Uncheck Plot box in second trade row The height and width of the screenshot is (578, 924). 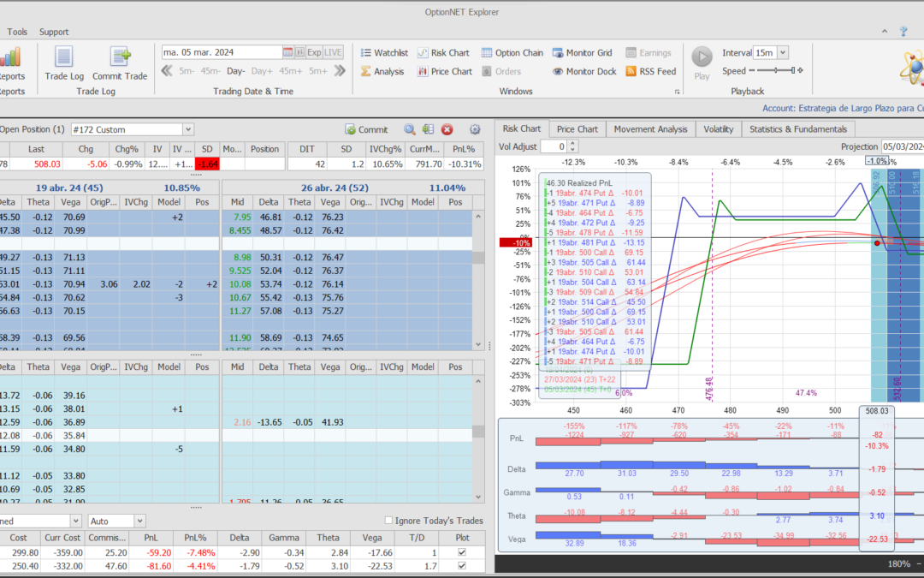pyautogui.click(x=463, y=566)
